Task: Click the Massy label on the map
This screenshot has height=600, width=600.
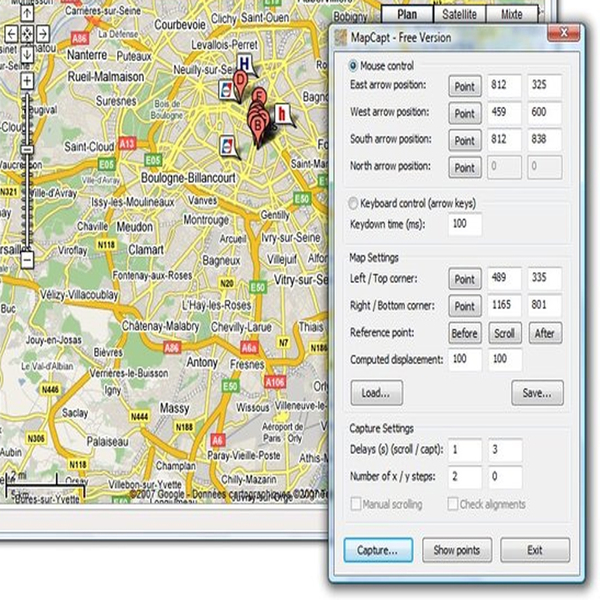Action: point(174,408)
